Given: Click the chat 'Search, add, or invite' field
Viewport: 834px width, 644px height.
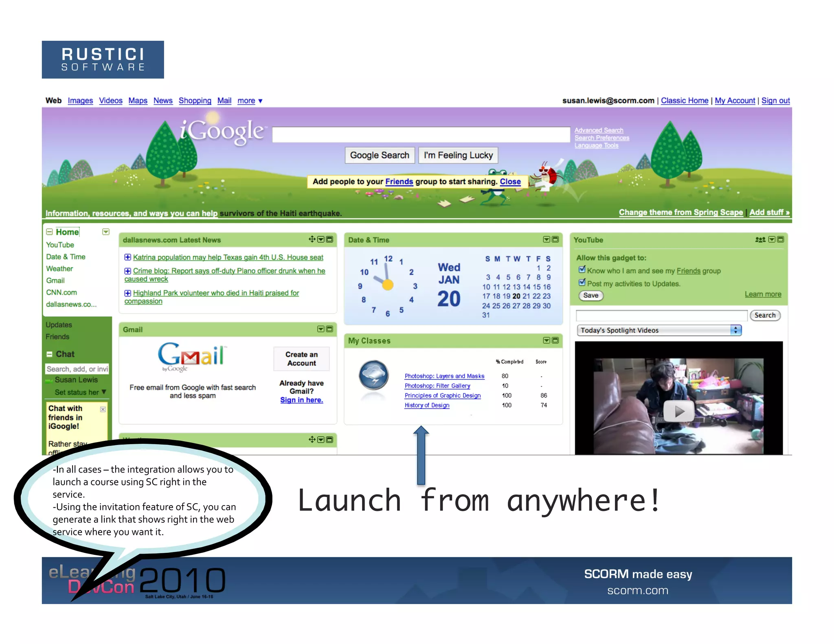Looking at the screenshot, I should (77, 369).
